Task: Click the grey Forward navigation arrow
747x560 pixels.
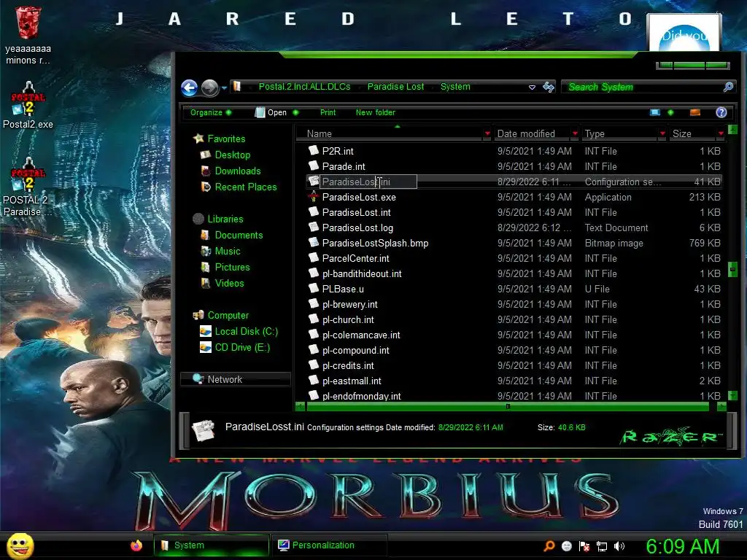Action: [x=209, y=87]
